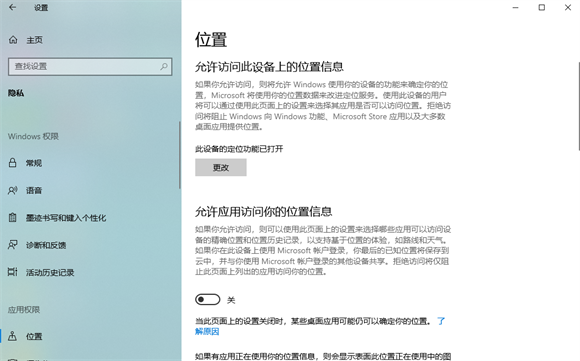Close the Settings window

(x=568, y=7)
